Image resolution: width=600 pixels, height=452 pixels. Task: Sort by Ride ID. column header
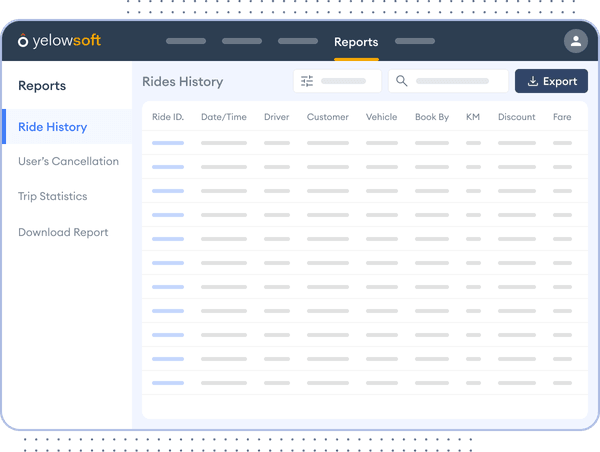[x=168, y=117]
